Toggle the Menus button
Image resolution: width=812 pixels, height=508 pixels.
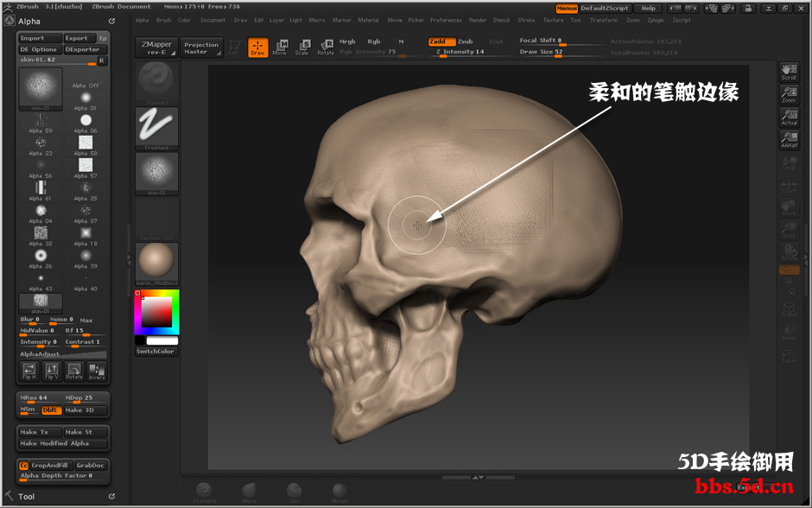tap(567, 9)
